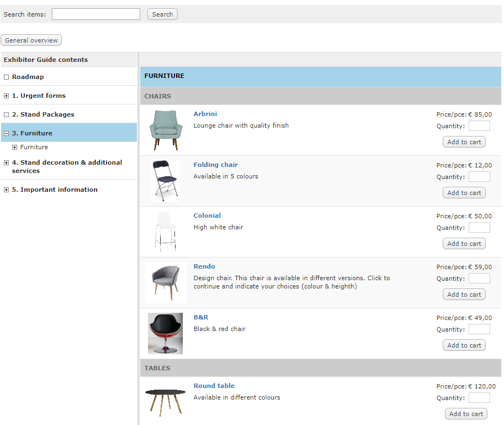Open the Roadmap menu entry
The height and width of the screenshot is (425, 504).
click(28, 77)
